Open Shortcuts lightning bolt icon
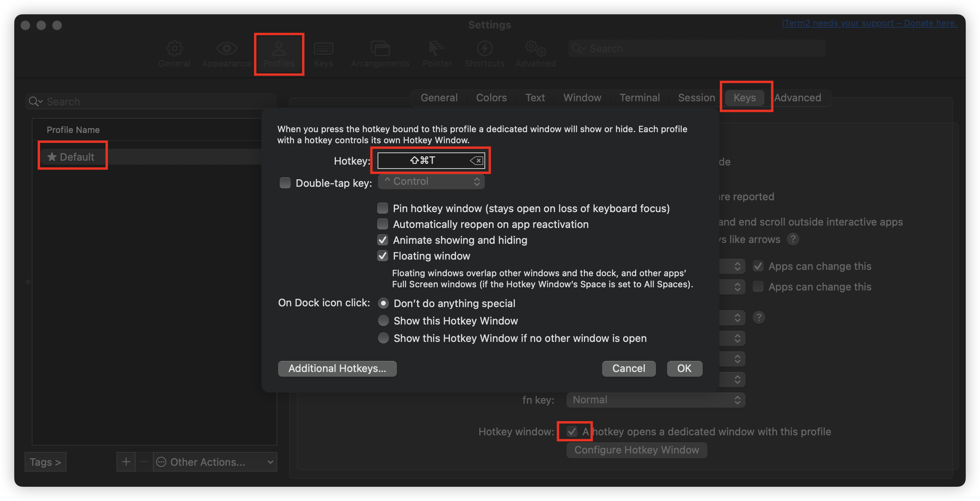 tap(484, 49)
